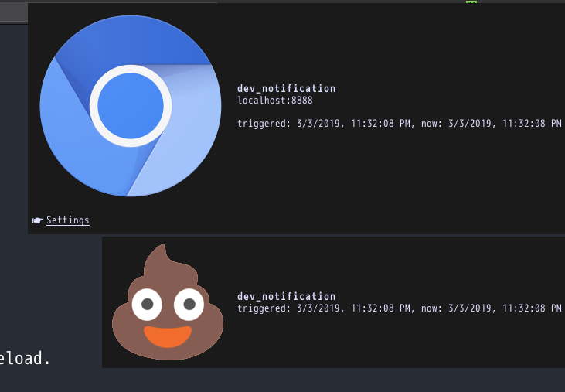Image resolution: width=565 pixels, height=392 pixels.
Task: Click the Chromium logo icon
Action: click(131, 106)
